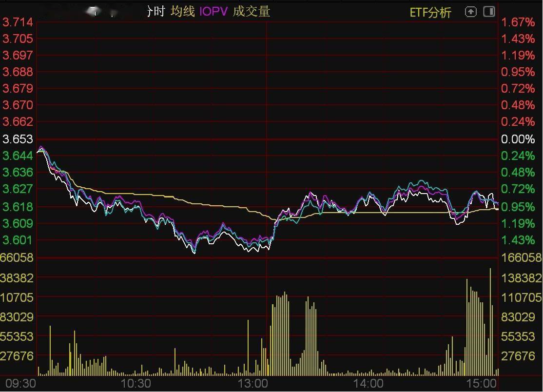The image size is (543, 392).
Task: Click the green 3.636 price label
Action: (x=18, y=172)
